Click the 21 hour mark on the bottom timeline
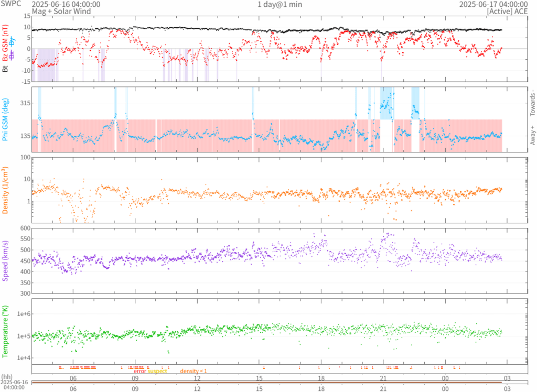This screenshot has height=392, width=537. (x=383, y=389)
